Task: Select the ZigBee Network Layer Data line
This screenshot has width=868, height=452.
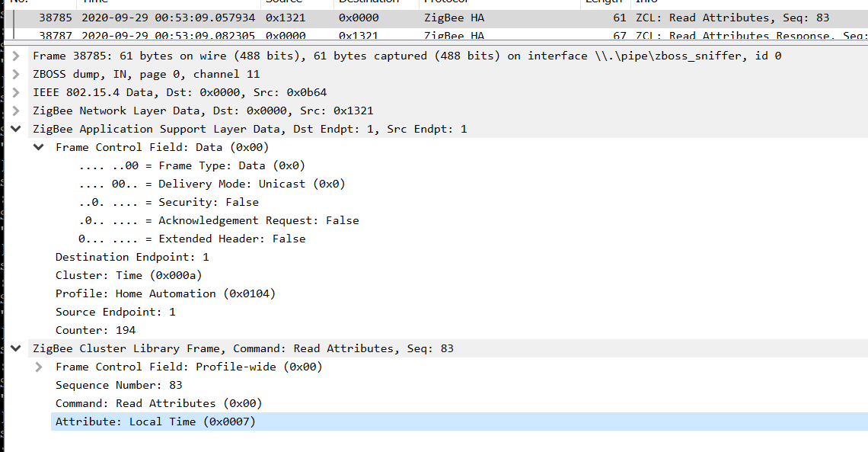Action: [203, 111]
